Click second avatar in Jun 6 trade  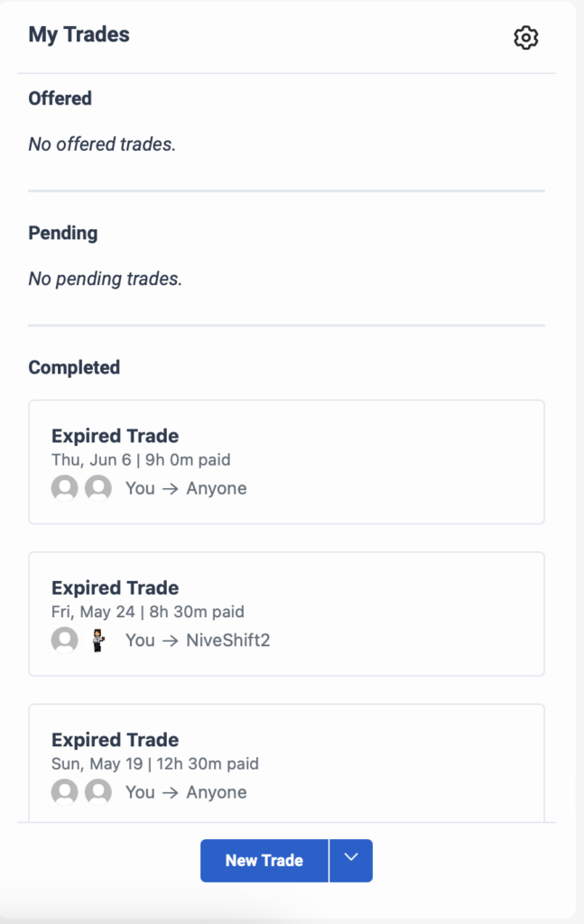click(97, 488)
